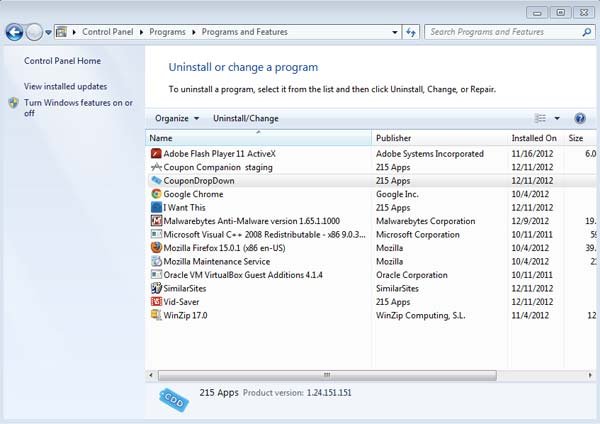Image resolution: width=600 pixels, height=424 pixels.
Task: Click the shield icon next to Windows features
Action: pyautogui.click(x=14, y=103)
